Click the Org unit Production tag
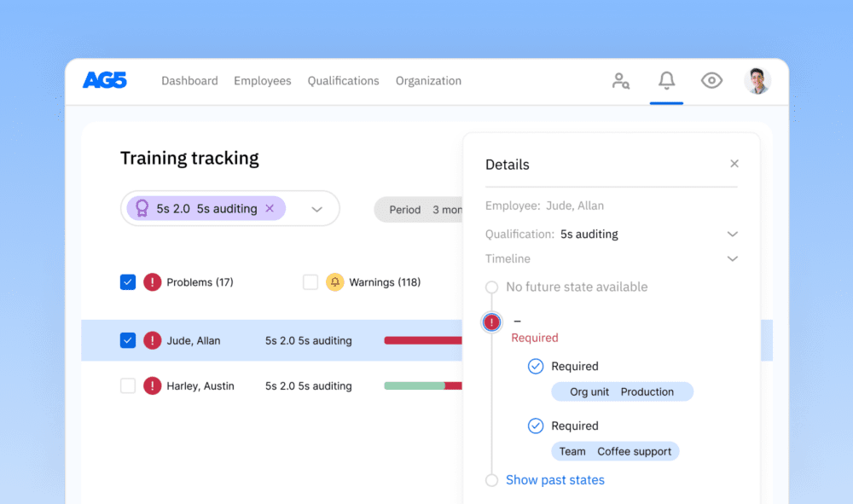Screen dimensions: 853x504 tap(622, 391)
